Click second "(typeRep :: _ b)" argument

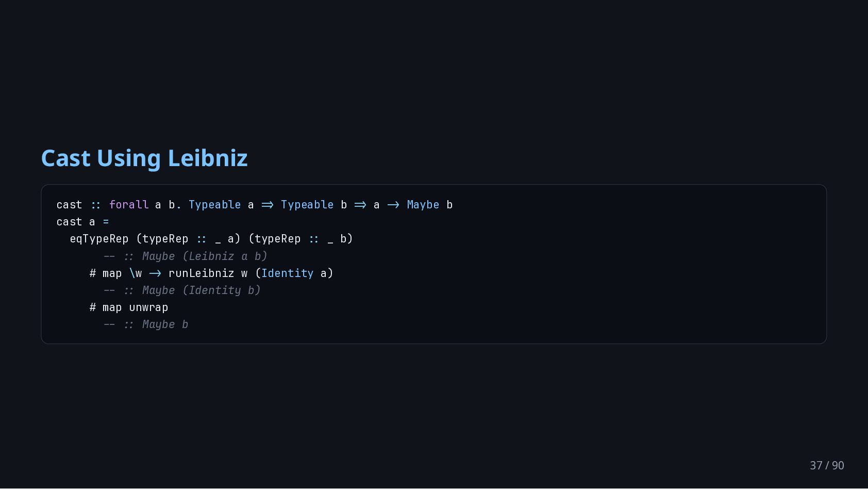301,239
